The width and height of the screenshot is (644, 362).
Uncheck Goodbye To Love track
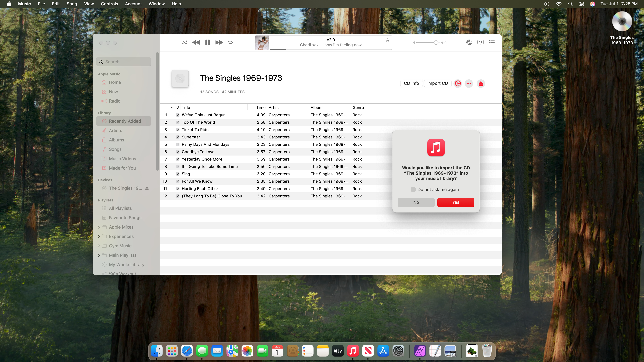[x=177, y=152]
